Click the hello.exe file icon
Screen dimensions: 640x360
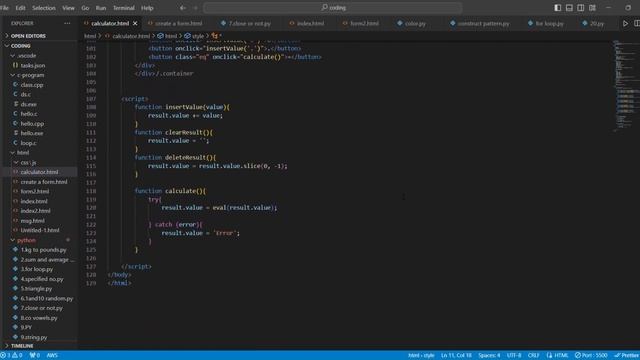15,133
